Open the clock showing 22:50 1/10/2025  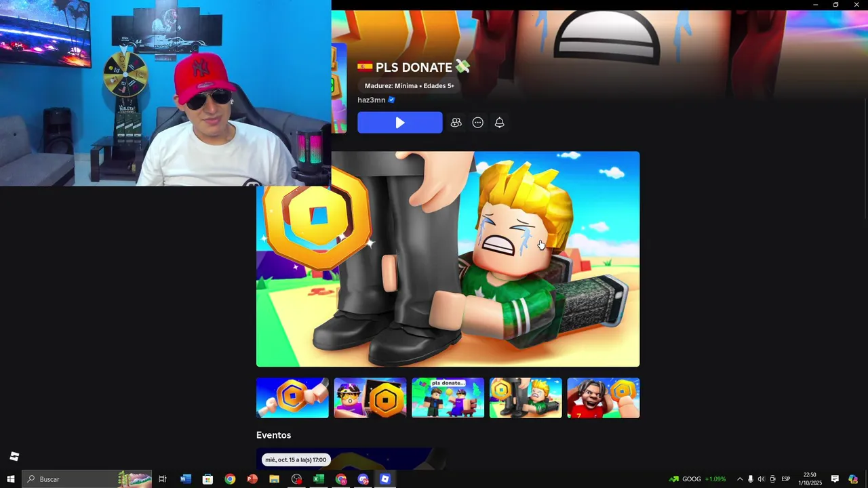[810, 479]
